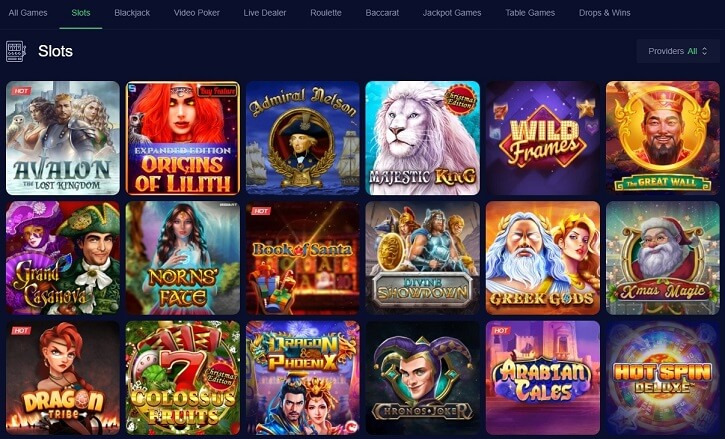
Task: Go to the Drops & Wins tab
Action: [x=604, y=13]
